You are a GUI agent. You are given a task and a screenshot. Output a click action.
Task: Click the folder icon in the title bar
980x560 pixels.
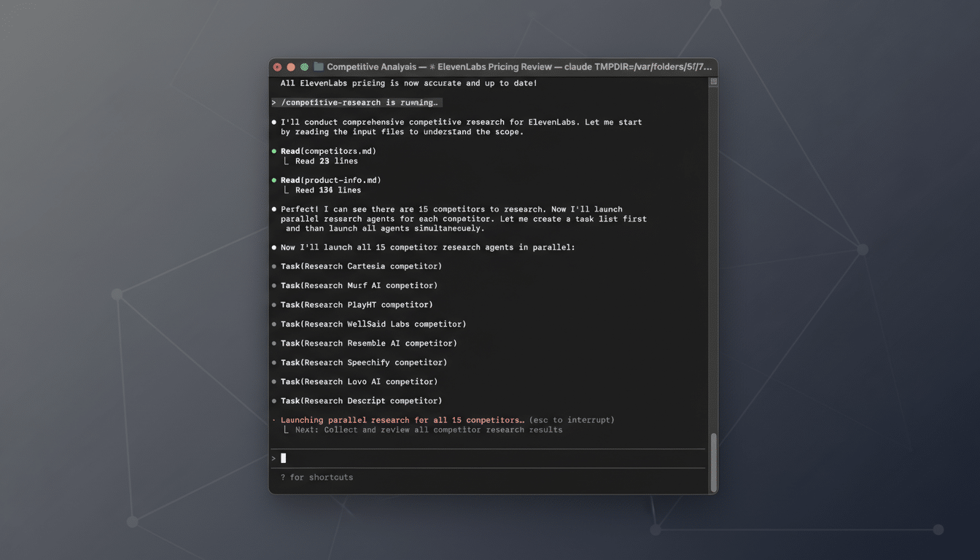coord(317,66)
